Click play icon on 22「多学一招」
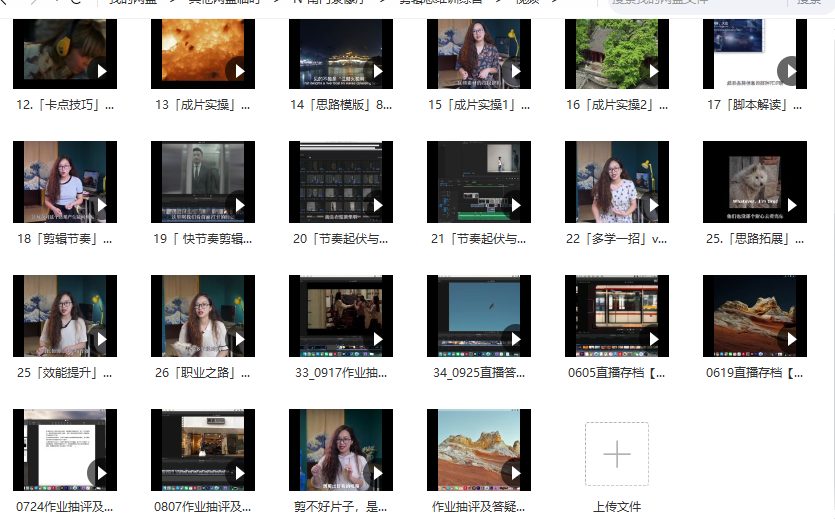This screenshot has height=520, width=835. tap(653, 205)
